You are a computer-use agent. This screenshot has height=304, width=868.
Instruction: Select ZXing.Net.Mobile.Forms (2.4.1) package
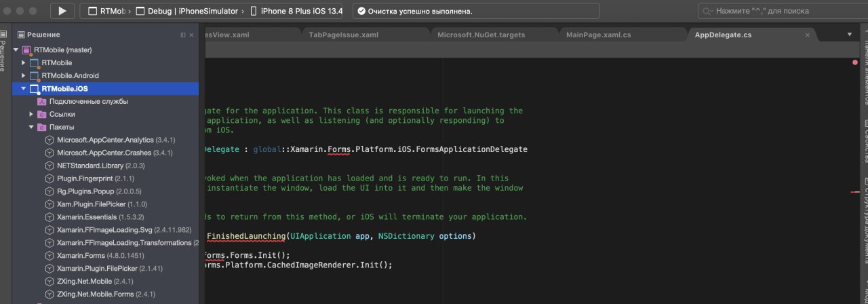pyautogui.click(x=106, y=294)
